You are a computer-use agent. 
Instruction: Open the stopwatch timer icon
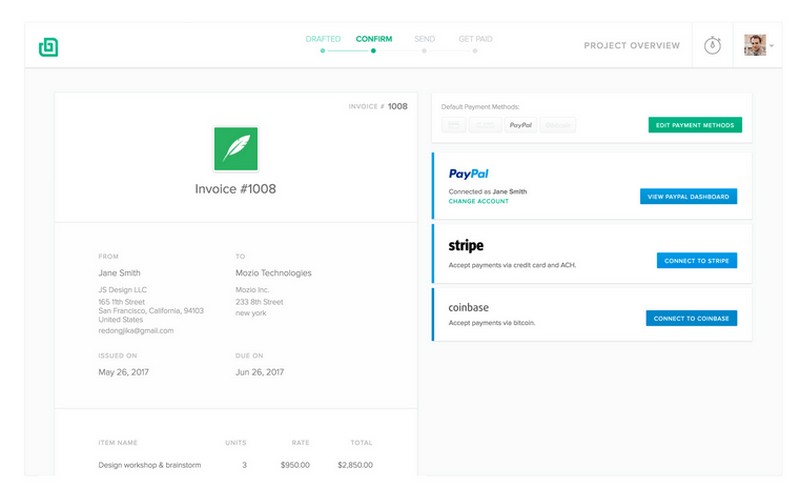click(712, 45)
